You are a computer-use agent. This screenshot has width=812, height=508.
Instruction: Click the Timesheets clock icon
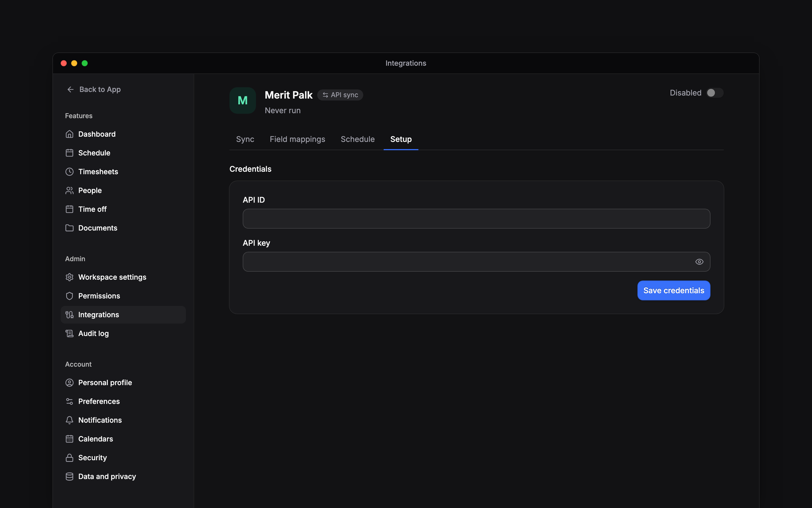pyautogui.click(x=70, y=172)
